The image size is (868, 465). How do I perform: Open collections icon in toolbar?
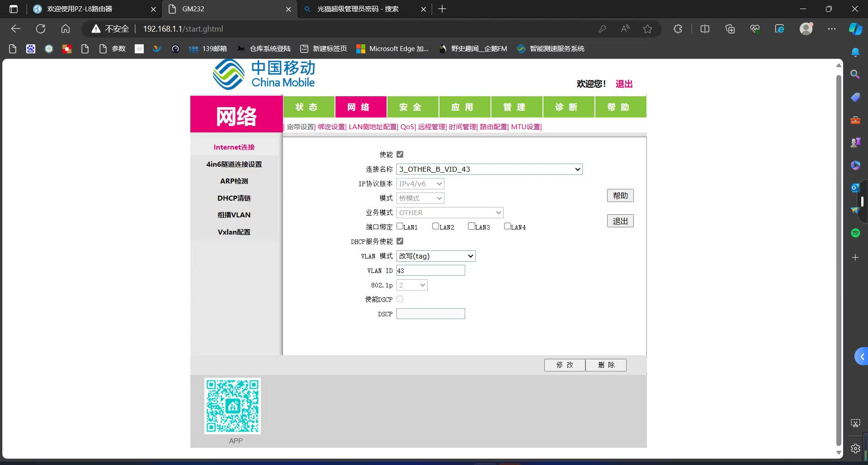[x=730, y=29]
